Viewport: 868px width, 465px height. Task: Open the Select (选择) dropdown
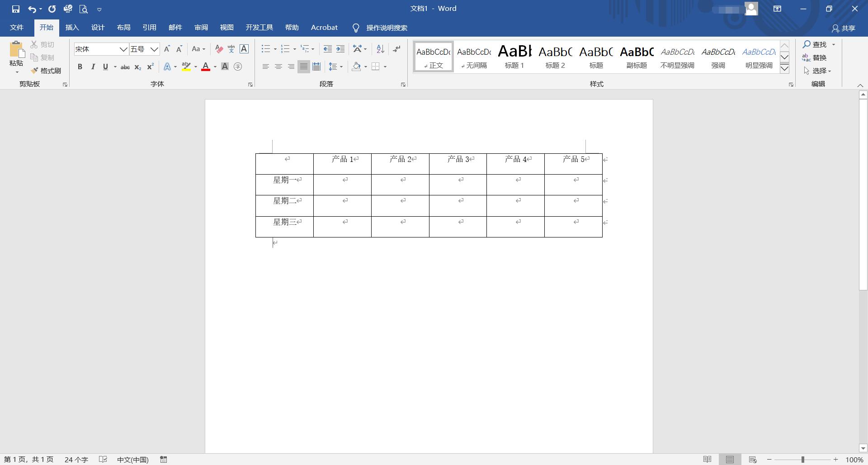(817, 71)
